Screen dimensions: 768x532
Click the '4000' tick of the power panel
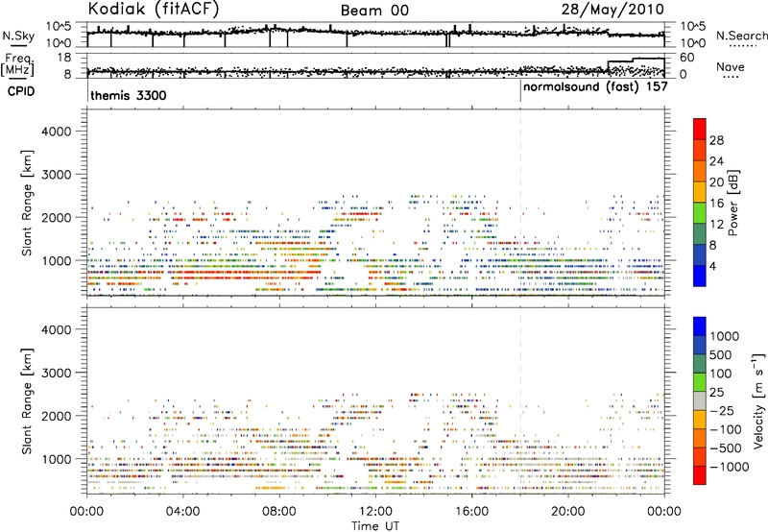click(57, 132)
